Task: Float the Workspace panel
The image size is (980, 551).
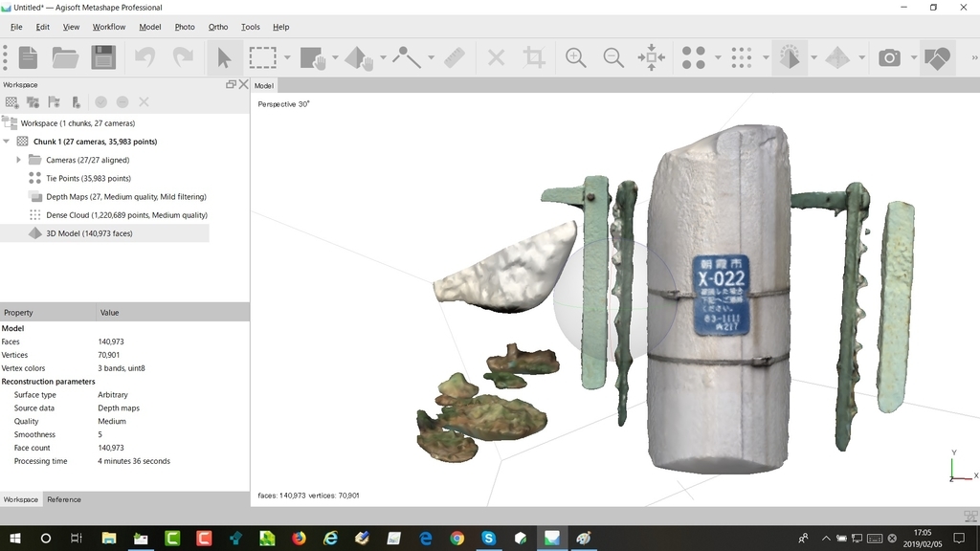Action: (x=231, y=84)
